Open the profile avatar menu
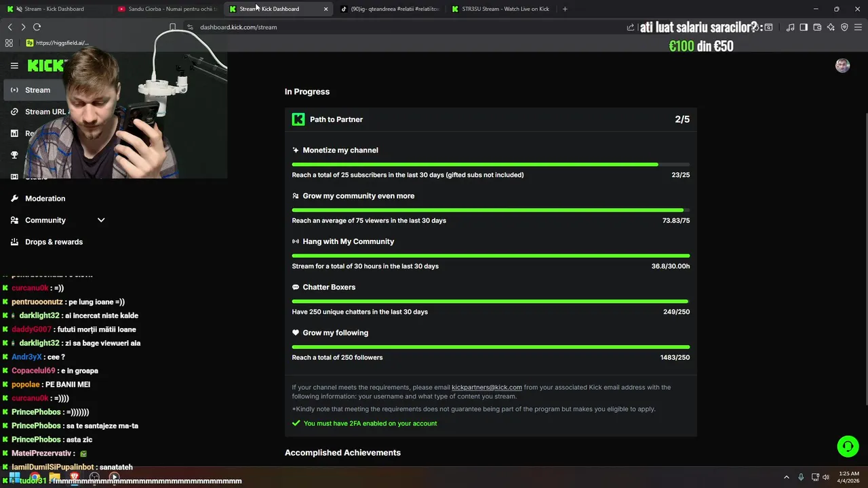 coord(842,65)
